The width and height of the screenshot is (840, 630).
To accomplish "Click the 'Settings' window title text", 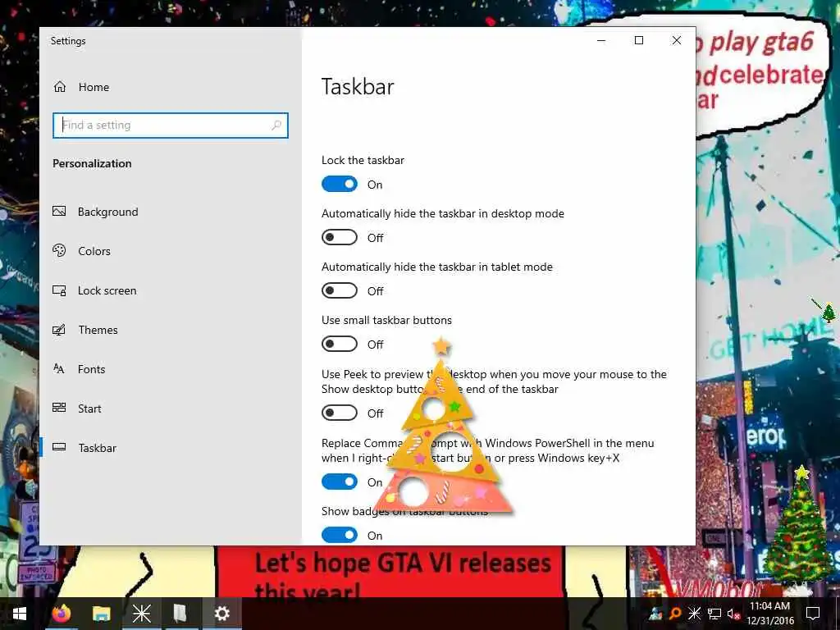I will (x=68, y=41).
